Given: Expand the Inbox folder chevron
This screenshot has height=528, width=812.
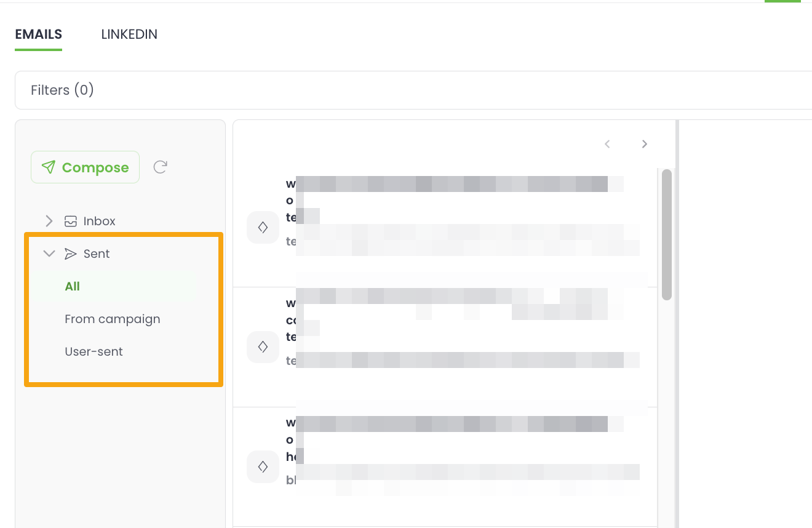Looking at the screenshot, I should coord(49,221).
